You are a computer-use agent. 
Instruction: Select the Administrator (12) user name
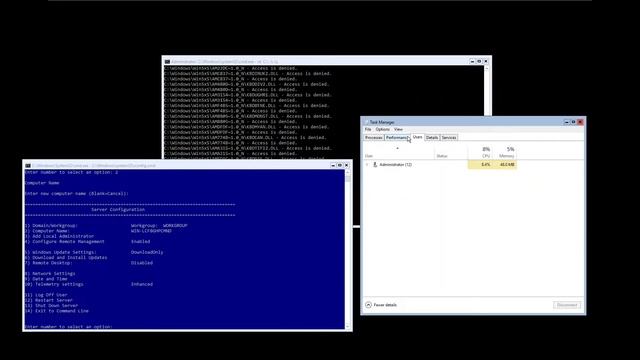coord(396,164)
